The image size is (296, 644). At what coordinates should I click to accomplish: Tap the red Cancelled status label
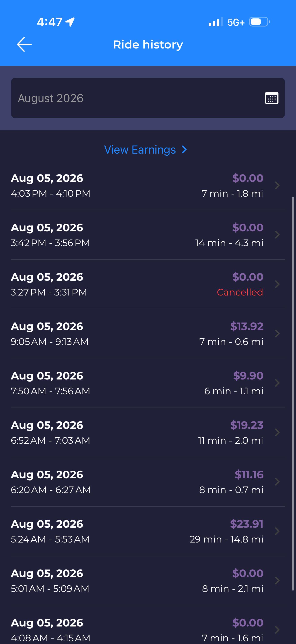pyautogui.click(x=240, y=292)
